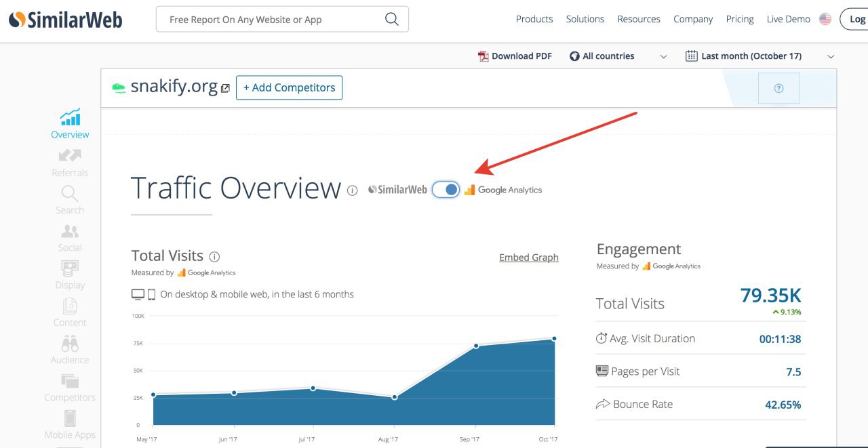
Task: Click the Oct '17 data point on graph
Action: click(x=554, y=338)
